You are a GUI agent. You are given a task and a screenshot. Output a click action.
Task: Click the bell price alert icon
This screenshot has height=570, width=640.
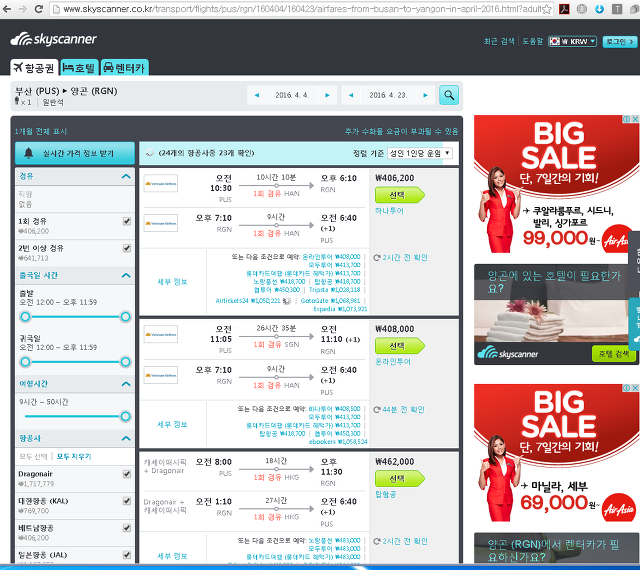click(x=29, y=153)
